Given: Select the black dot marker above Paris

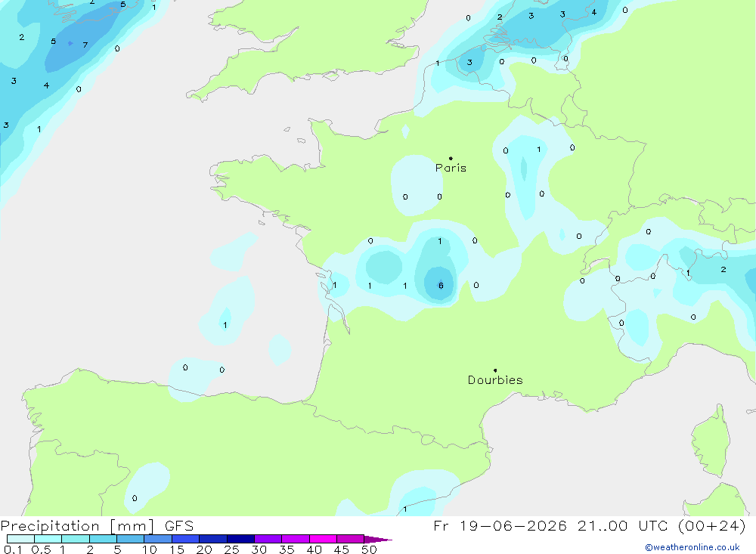Looking at the screenshot, I should (x=451, y=158).
